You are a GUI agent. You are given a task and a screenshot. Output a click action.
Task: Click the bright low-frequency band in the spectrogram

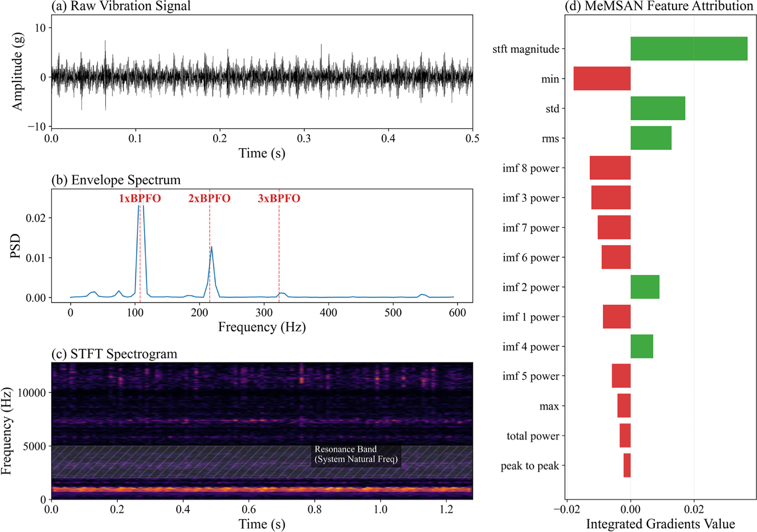262,489
